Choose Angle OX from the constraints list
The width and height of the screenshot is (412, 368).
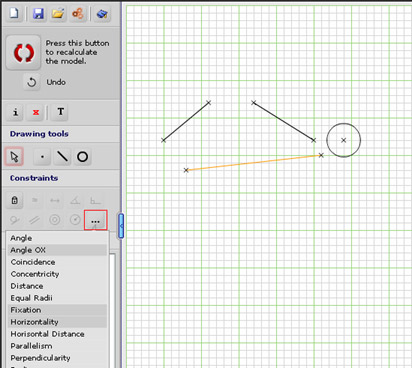point(57,250)
